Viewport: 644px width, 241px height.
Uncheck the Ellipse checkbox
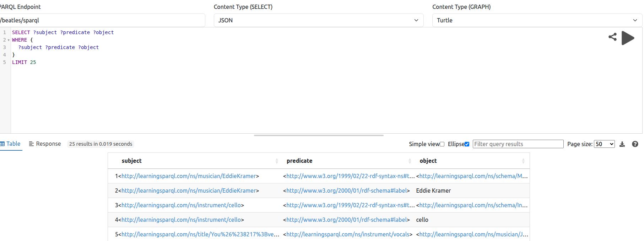coord(467,144)
